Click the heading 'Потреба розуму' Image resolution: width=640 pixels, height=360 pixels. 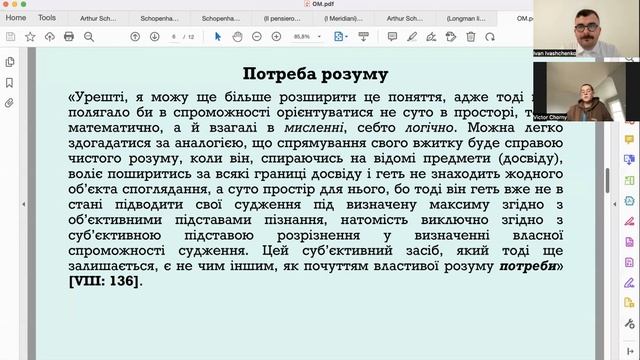tap(316, 74)
